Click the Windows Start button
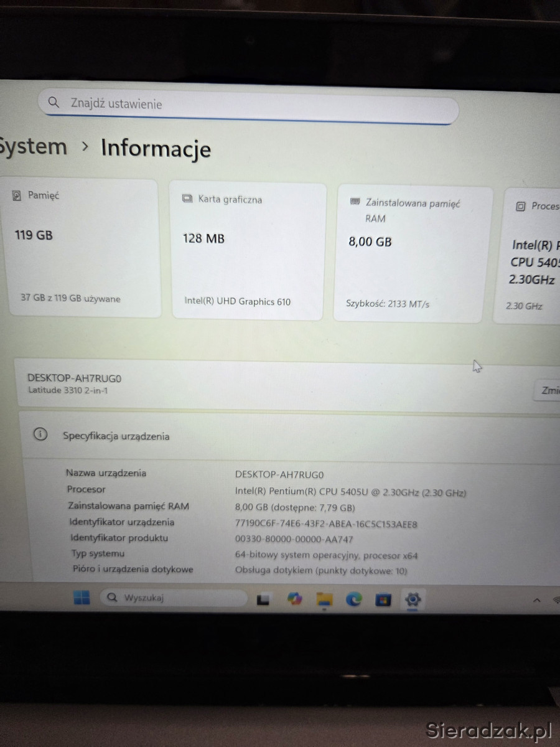 pos(82,598)
